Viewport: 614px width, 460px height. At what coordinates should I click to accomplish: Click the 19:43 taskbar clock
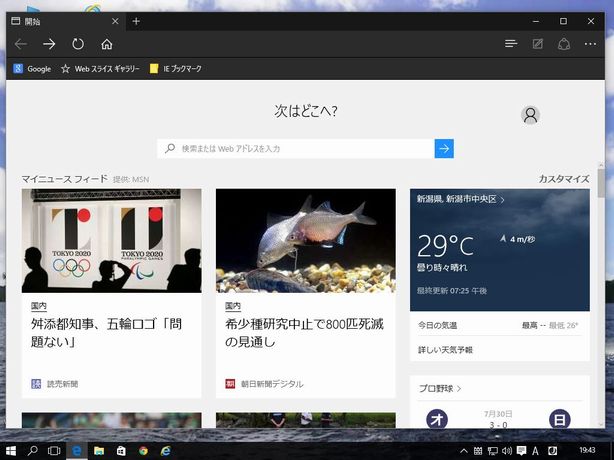(x=587, y=451)
